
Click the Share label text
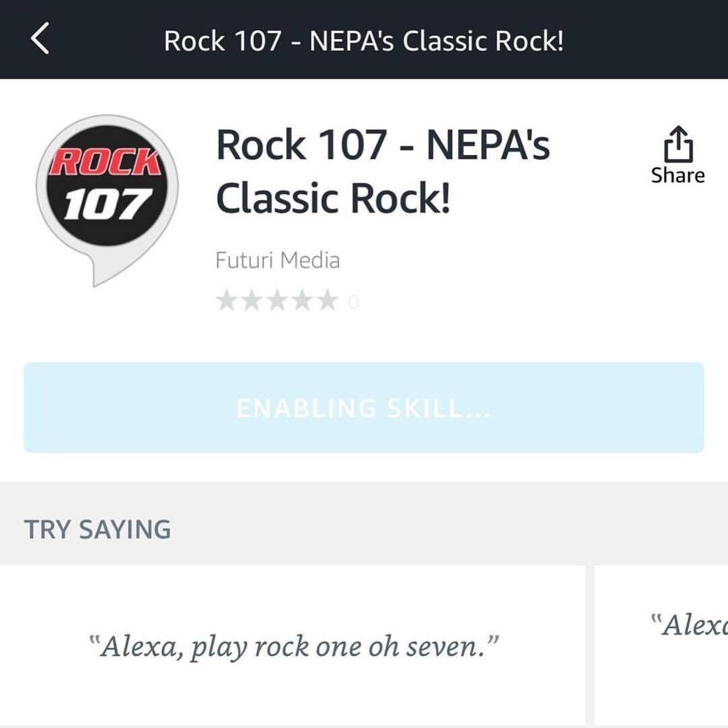(678, 176)
